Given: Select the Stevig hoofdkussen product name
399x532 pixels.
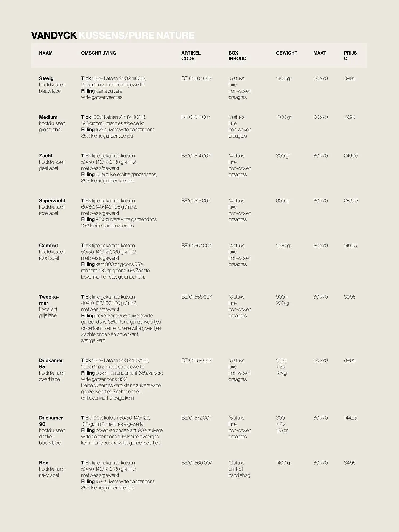Looking at the screenshot, I should pos(46,78).
